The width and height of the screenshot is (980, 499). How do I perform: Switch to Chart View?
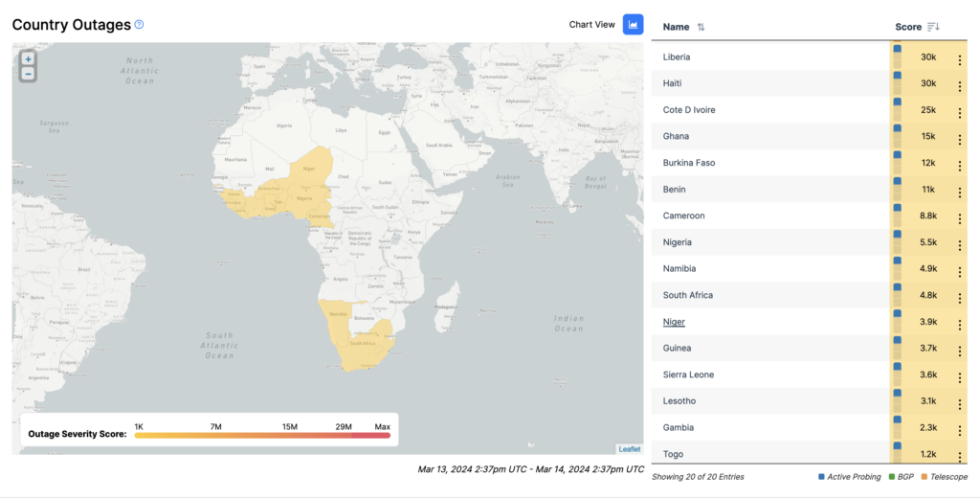pyautogui.click(x=633, y=25)
